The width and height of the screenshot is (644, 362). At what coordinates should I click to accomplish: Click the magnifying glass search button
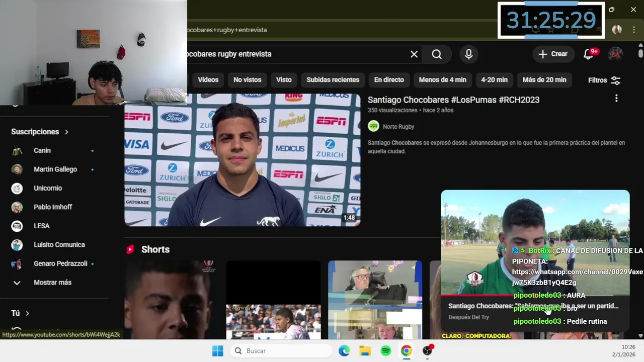pos(437,54)
